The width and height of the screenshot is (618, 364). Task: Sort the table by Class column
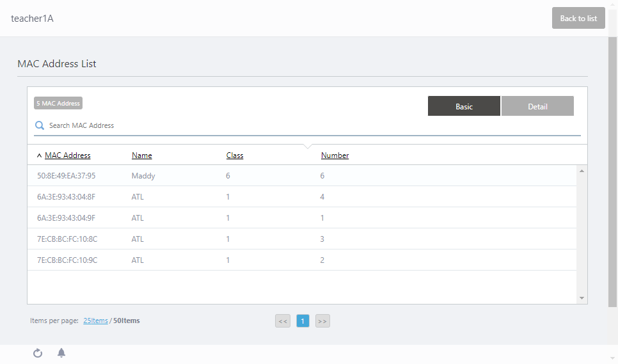click(235, 155)
